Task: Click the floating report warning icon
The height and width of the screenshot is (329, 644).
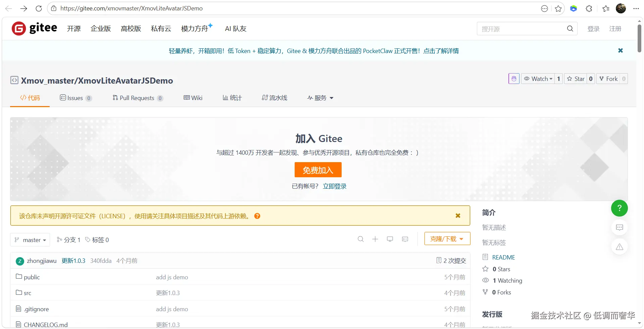Action: coord(620,247)
